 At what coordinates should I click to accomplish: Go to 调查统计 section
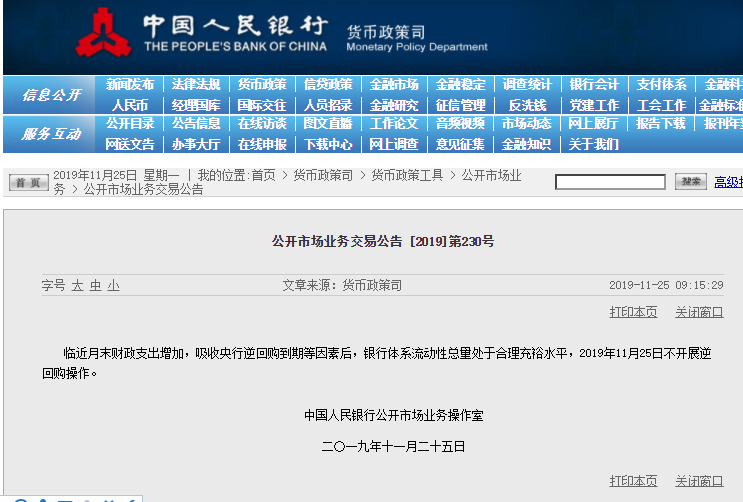(527, 84)
